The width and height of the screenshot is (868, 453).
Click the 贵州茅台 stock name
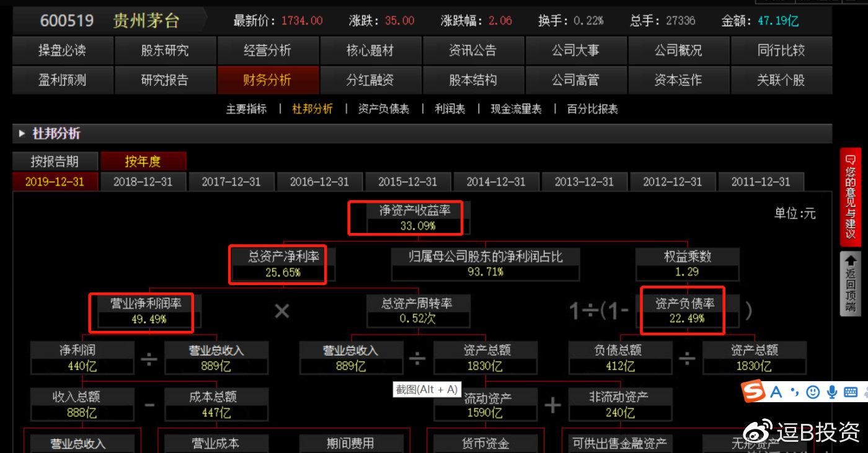click(x=146, y=20)
